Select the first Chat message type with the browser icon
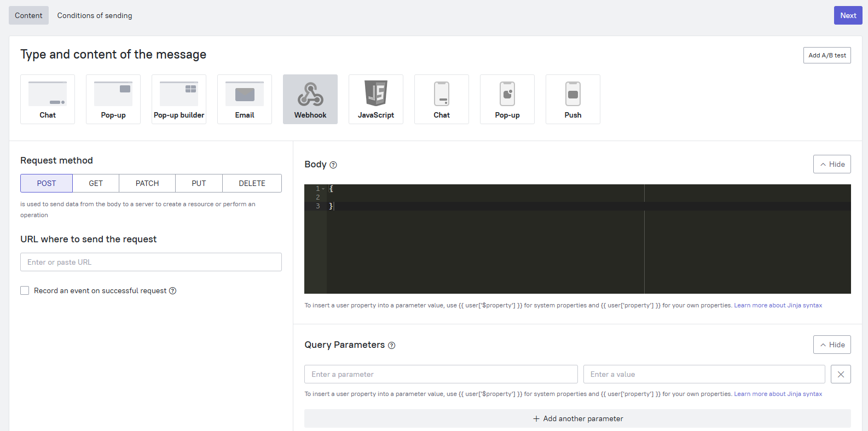The height and width of the screenshot is (431, 868). [48, 99]
